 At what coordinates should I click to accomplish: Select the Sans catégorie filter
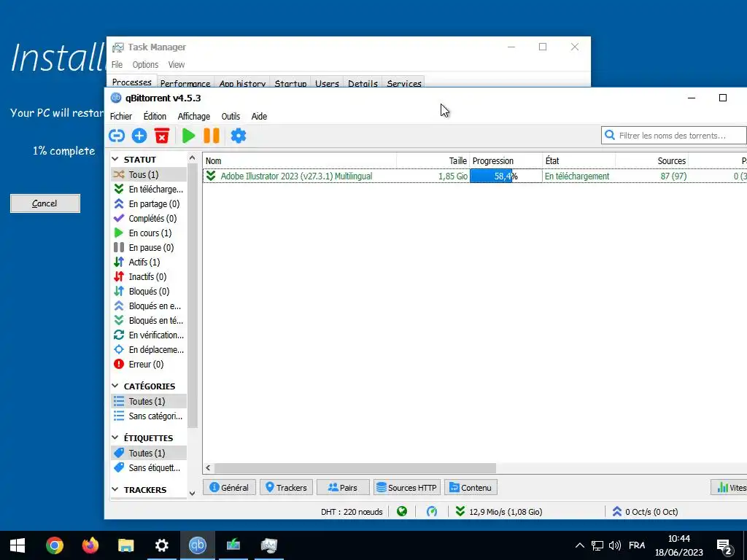149,416
